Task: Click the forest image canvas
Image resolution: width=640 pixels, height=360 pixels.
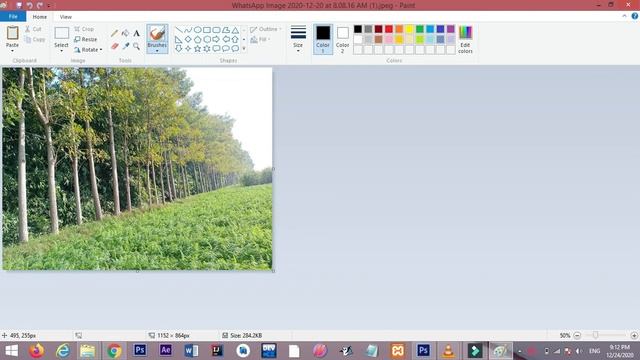Action: coord(137,169)
